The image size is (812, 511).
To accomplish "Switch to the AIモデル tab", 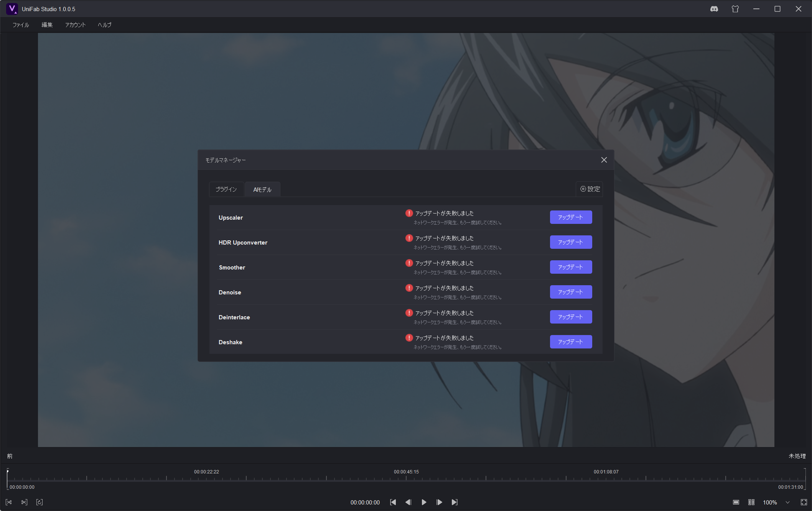I will click(262, 189).
